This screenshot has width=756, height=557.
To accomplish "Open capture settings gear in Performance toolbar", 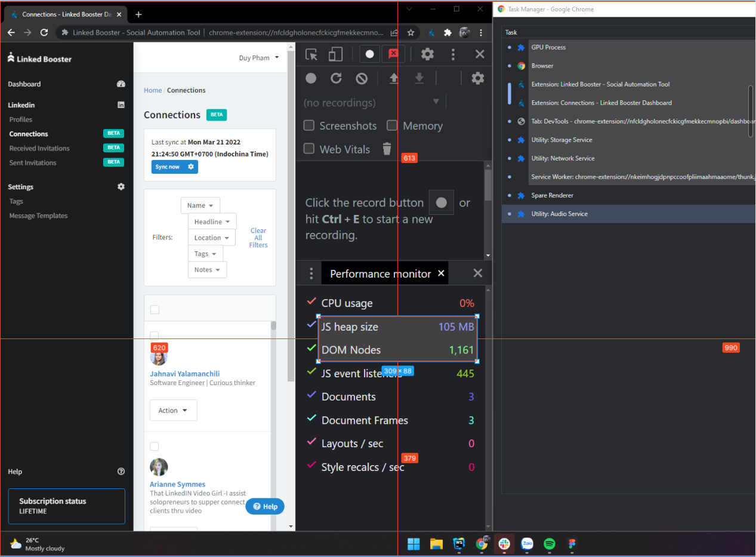I will point(477,78).
